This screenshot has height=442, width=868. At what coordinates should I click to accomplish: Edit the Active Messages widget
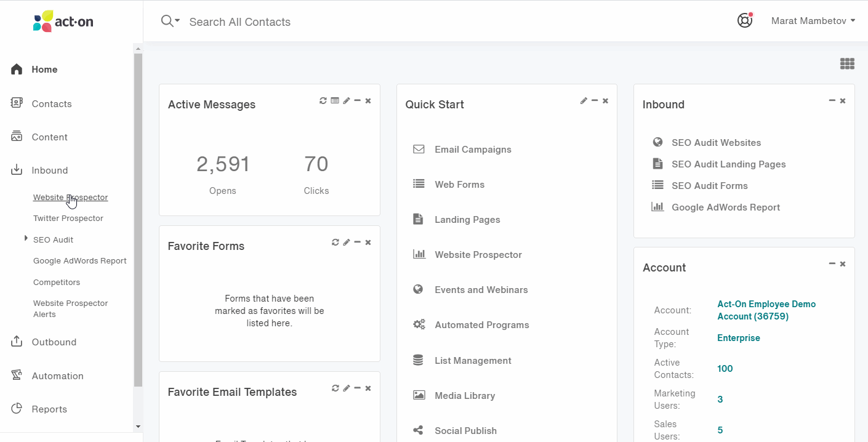tap(347, 100)
